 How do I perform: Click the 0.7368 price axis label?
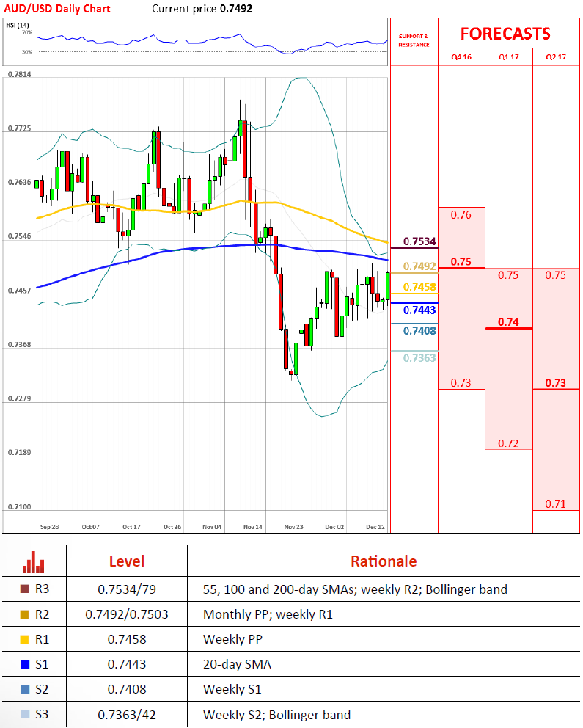pos(20,345)
